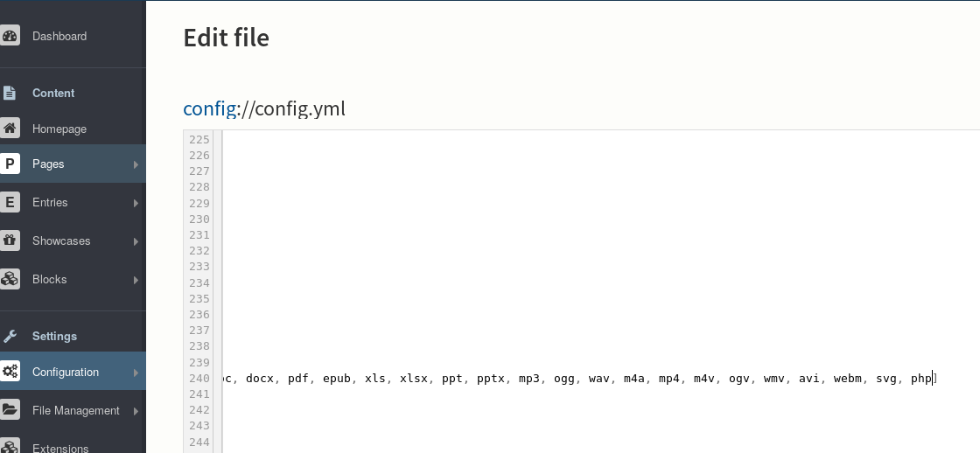Expand the Showcases submenu arrow

pos(136,241)
